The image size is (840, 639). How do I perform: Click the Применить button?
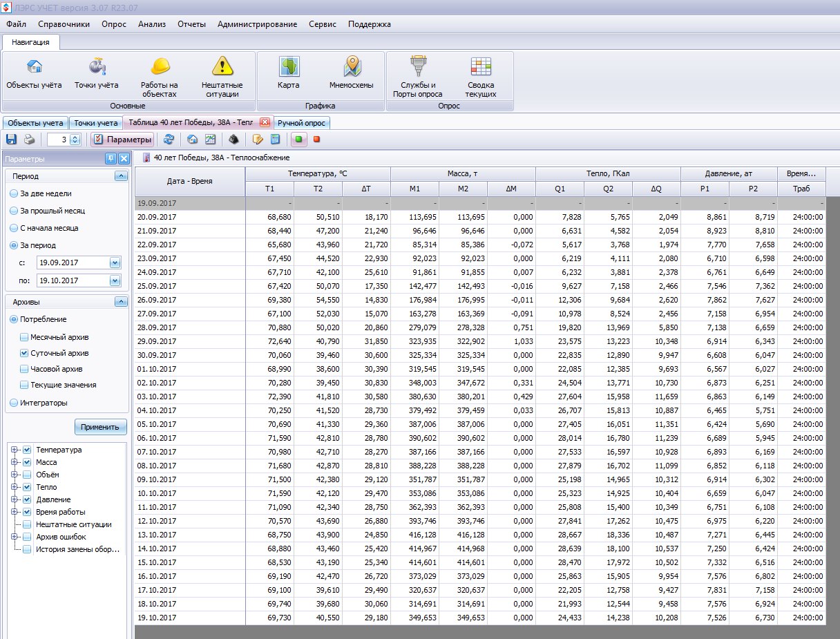click(x=101, y=426)
